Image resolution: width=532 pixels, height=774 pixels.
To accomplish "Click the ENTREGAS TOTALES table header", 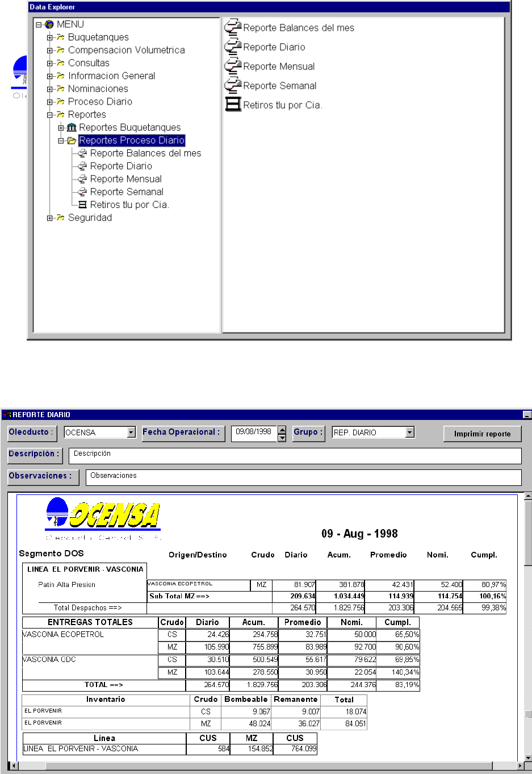I will (90, 622).
